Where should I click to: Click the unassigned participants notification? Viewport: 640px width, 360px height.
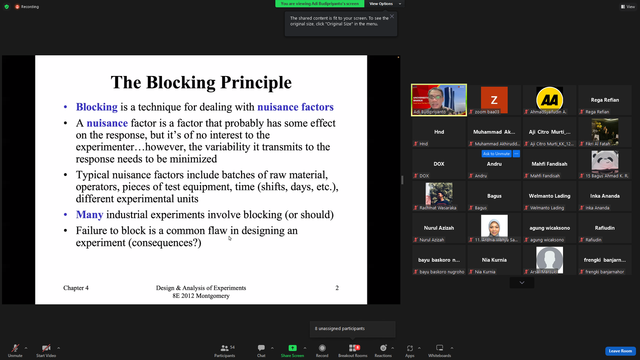pyautogui.click(x=353, y=329)
